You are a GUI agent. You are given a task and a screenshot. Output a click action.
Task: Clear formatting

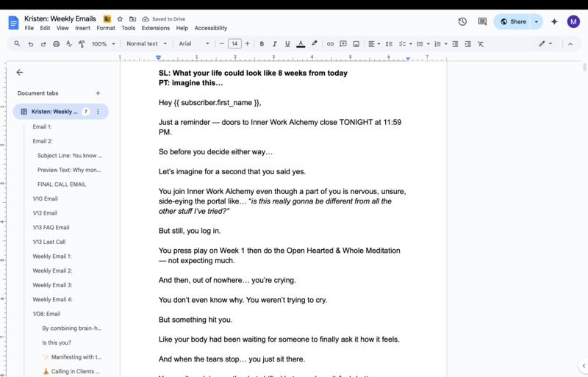tap(481, 44)
